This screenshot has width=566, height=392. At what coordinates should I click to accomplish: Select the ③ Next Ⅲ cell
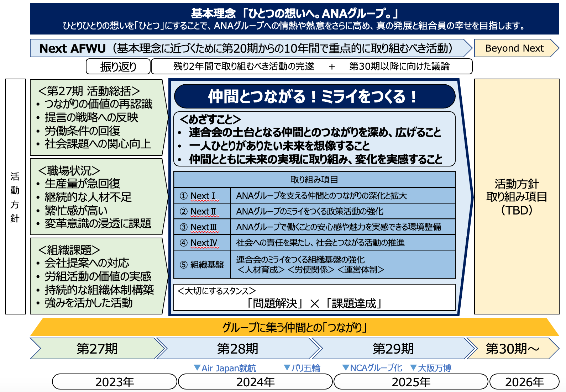[x=202, y=227]
